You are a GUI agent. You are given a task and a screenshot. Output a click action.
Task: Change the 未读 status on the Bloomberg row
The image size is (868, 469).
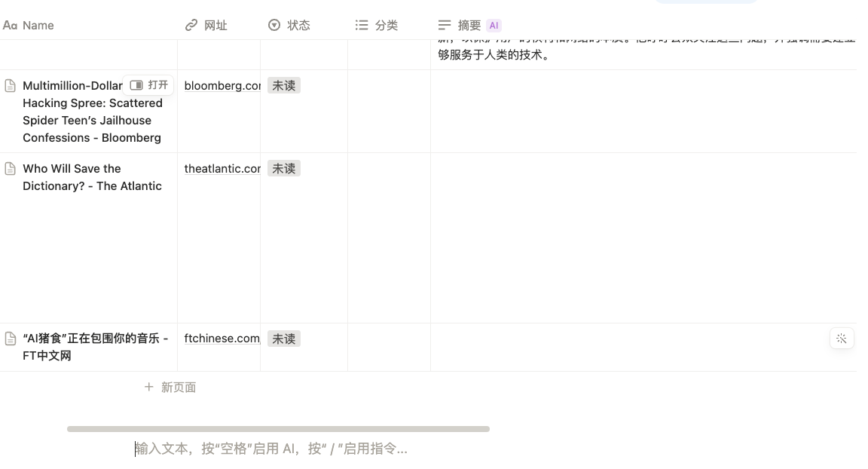(x=284, y=85)
